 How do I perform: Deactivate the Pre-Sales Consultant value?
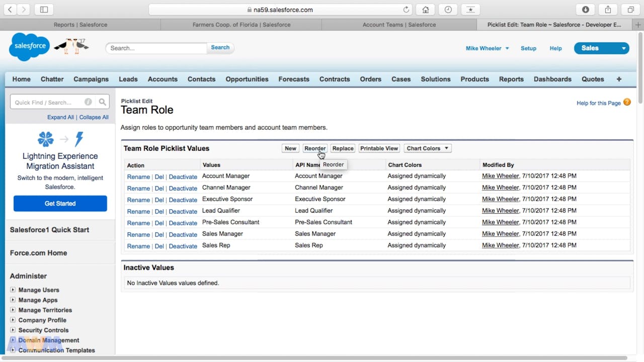[183, 223]
